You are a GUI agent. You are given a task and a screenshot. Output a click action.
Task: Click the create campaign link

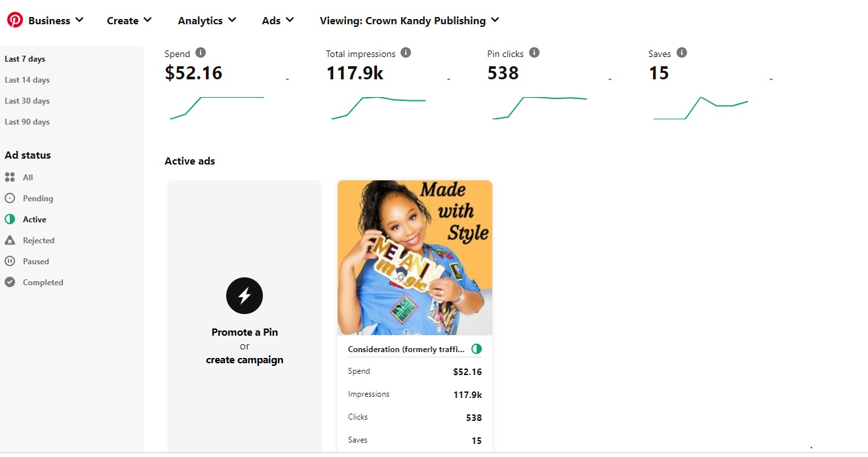pyautogui.click(x=245, y=360)
